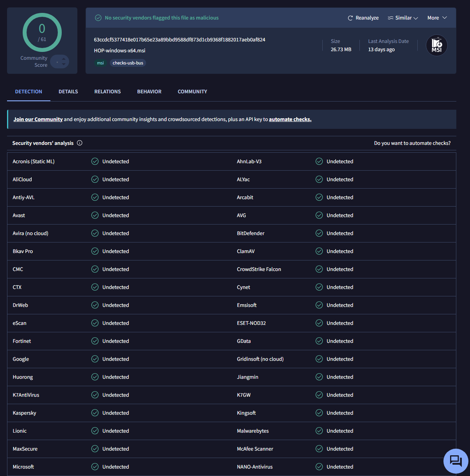
Task: Click the McAfee Scanner vendor name
Action: [255, 449]
